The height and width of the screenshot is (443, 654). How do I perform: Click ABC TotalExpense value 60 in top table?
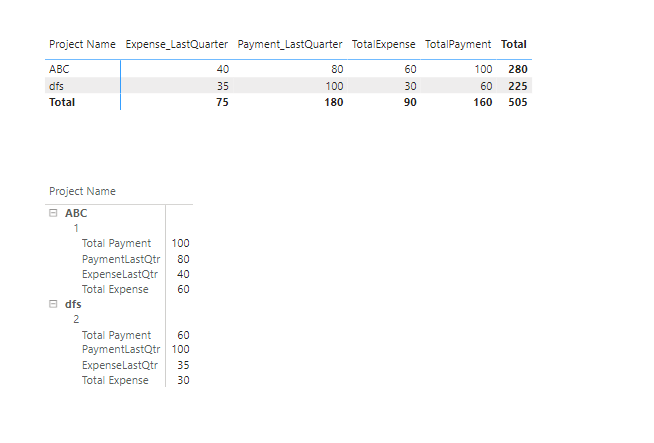tap(410, 69)
